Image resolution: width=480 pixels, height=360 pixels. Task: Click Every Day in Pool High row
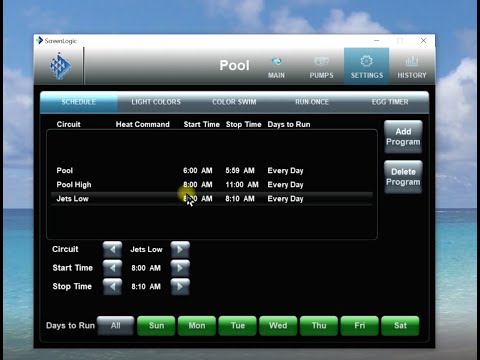(x=285, y=185)
